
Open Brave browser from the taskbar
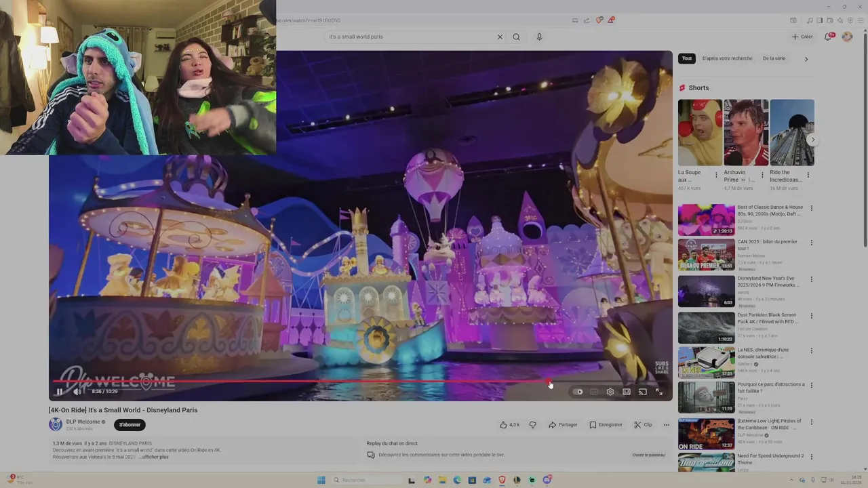(x=502, y=480)
